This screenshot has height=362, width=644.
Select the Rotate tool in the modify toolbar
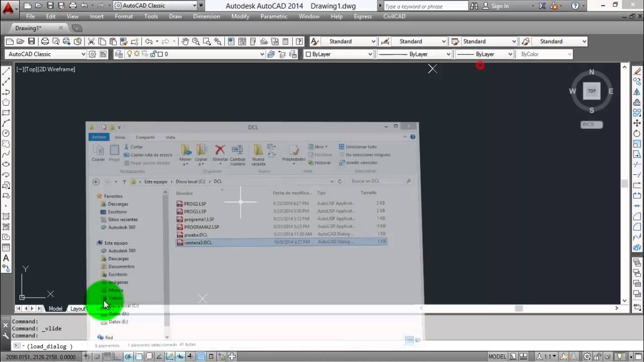(x=637, y=133)
